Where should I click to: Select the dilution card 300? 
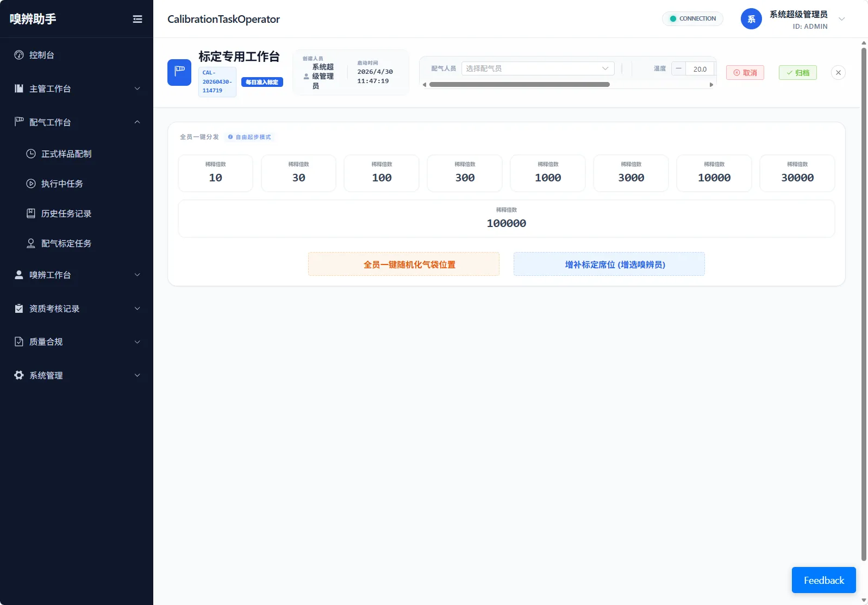pos(465,173)
